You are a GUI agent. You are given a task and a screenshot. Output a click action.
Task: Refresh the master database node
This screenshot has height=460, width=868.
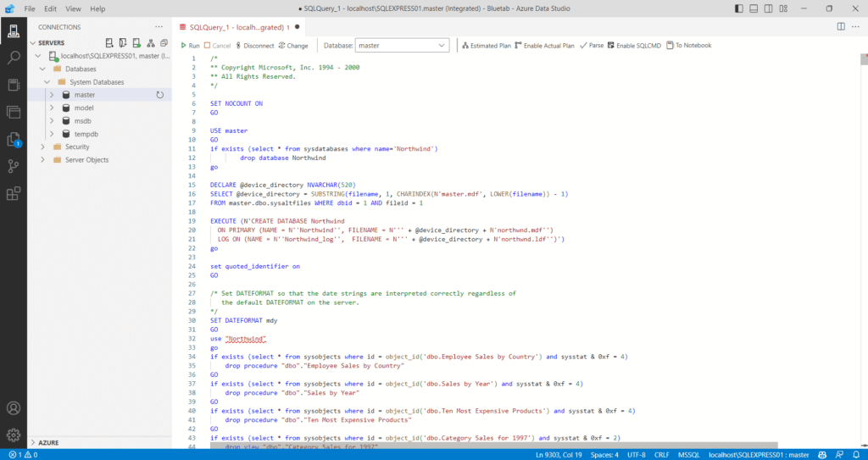159,95
